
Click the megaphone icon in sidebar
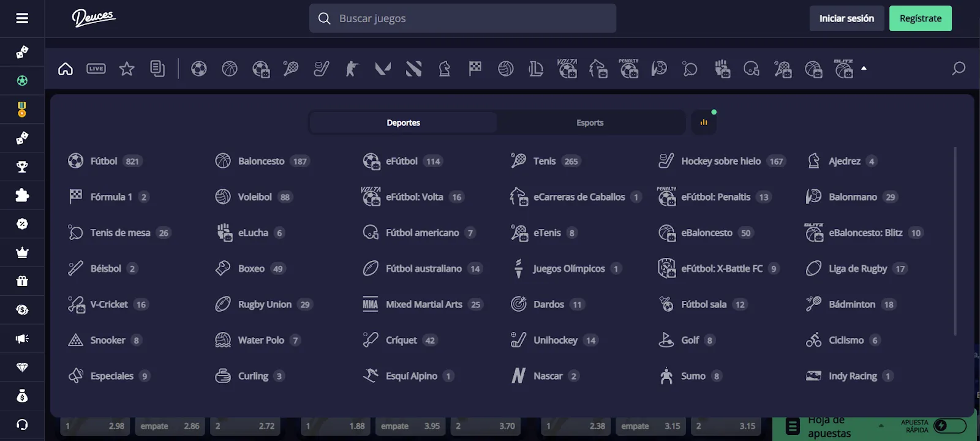[22, 339]
